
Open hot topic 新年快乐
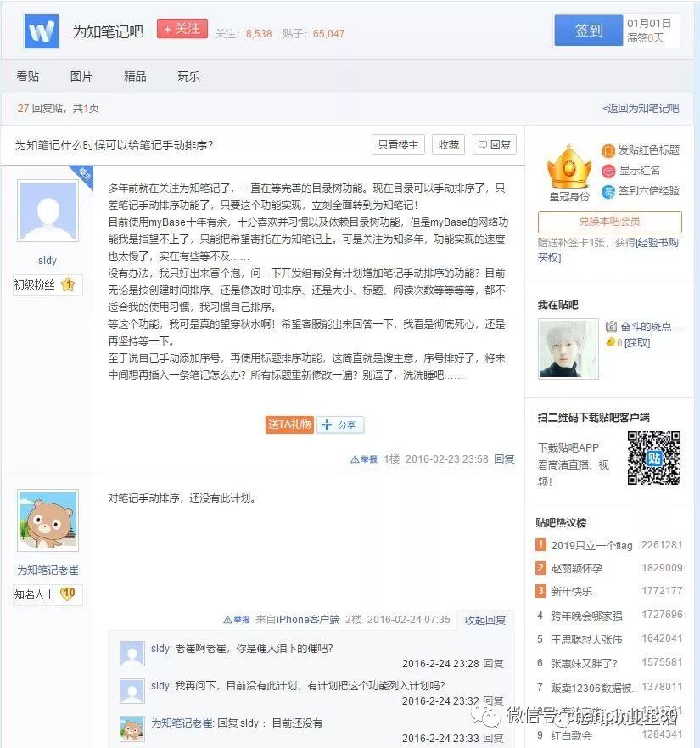coord(571,592)
